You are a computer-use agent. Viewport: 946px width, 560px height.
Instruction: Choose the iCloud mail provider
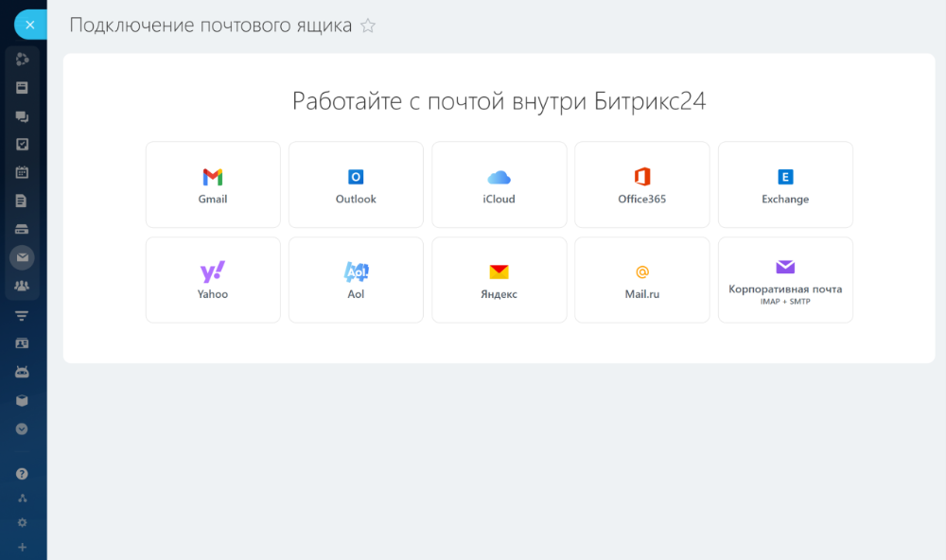tap(499, 184)
